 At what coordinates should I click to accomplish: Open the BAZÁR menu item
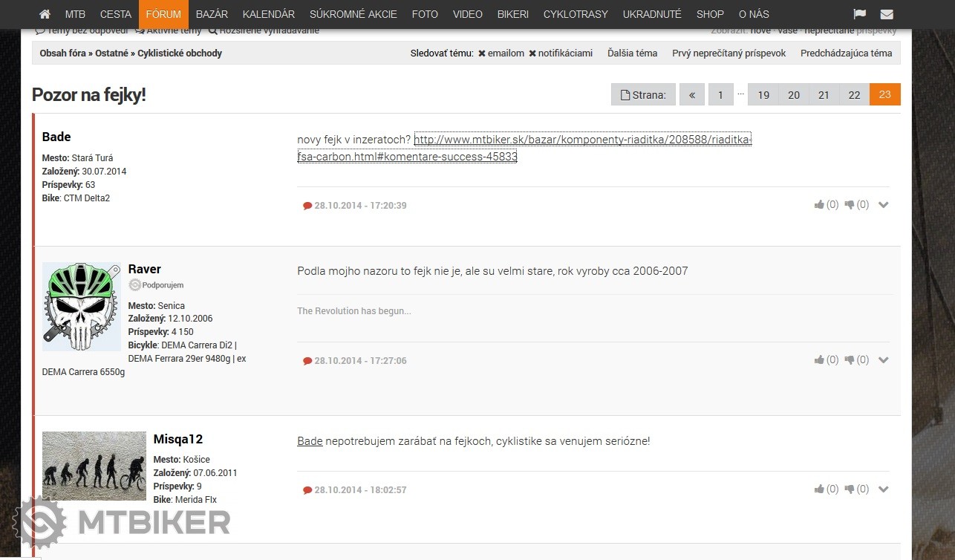(x=212, y=14)
